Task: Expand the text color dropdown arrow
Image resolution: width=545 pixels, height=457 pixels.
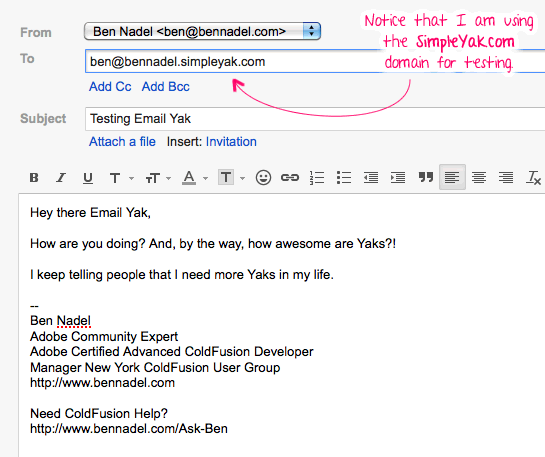Action: coord(205,178)
